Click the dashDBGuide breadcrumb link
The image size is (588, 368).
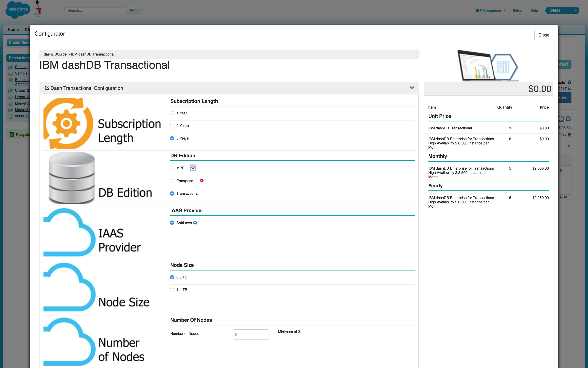(x=55, y=54)
